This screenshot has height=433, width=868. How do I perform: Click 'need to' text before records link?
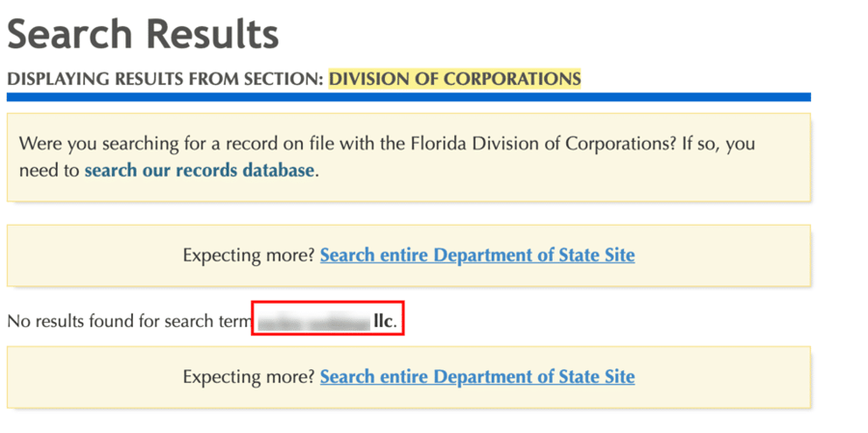coord(49,171)
